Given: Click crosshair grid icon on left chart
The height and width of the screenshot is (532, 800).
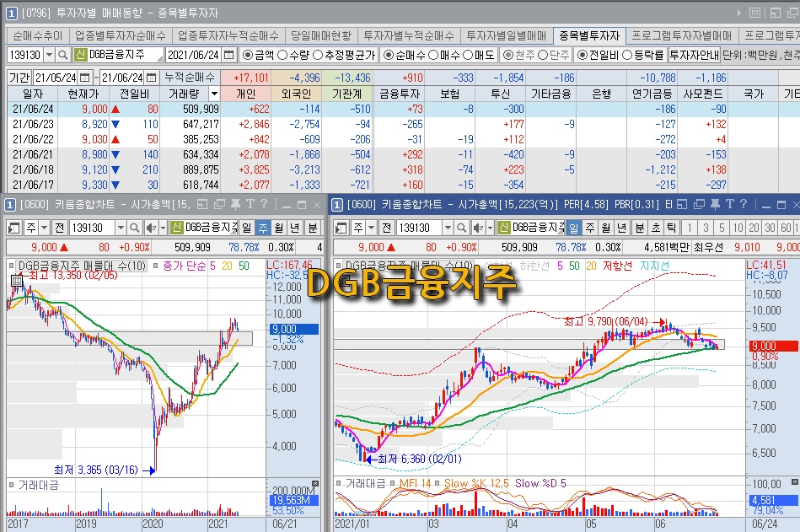Looking at the screenshot, I should (16, 280).
